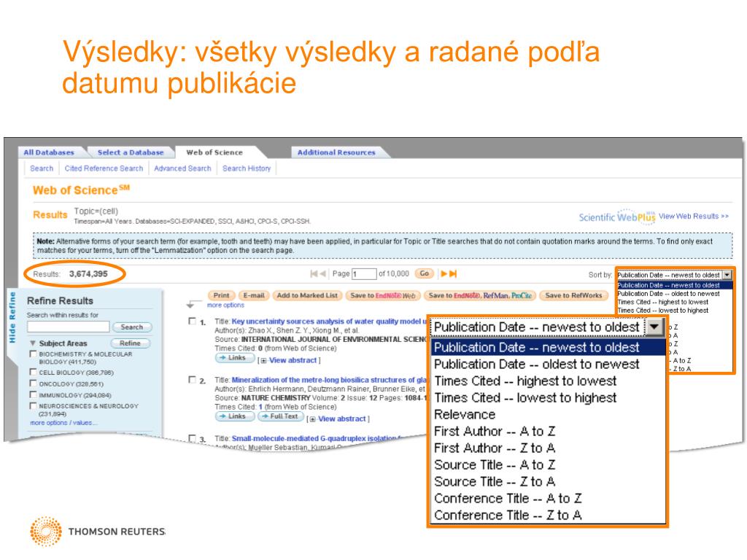
Task: Tick Immunology subject area
Action: 33,394
